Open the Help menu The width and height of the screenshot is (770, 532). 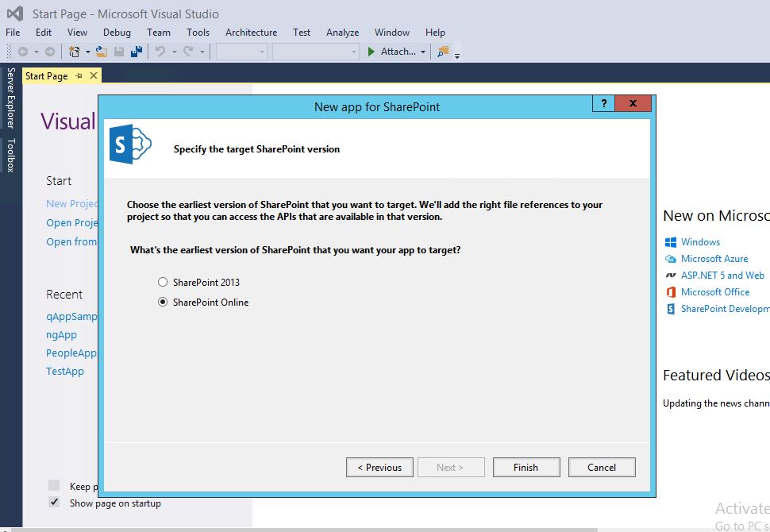(x=435, y=33)
